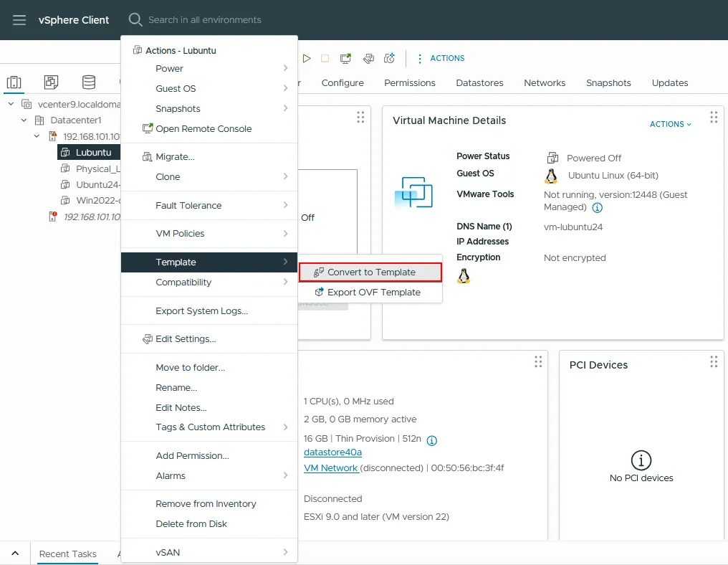Open the Datastores tab
The width and height of the screenshot is (728, 565).
pyautogui.click(x=479, y=82)
